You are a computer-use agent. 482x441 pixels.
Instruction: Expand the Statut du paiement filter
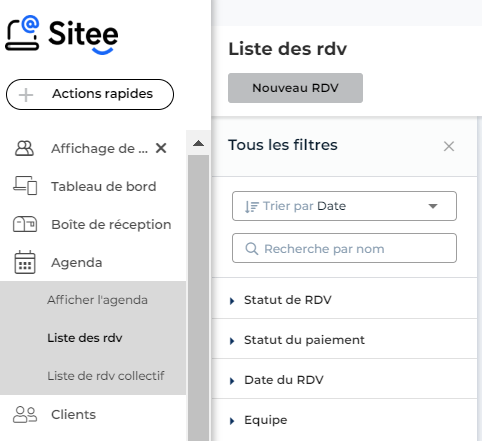344,340
